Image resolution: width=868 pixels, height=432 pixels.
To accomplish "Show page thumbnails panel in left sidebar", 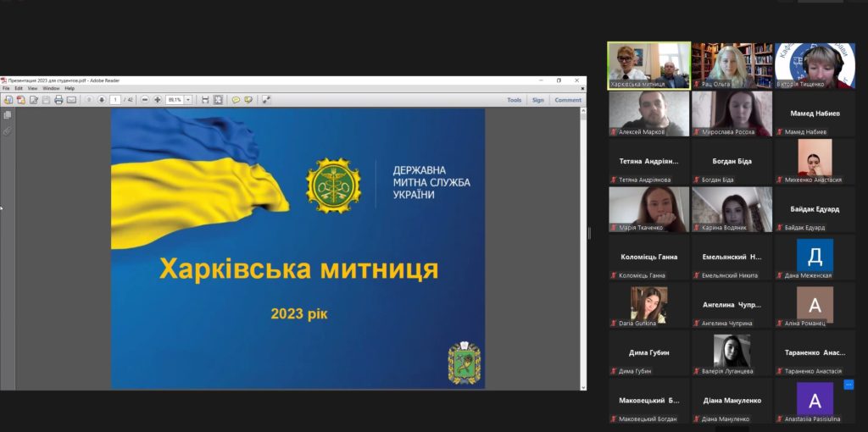I will tap(7, 115).
